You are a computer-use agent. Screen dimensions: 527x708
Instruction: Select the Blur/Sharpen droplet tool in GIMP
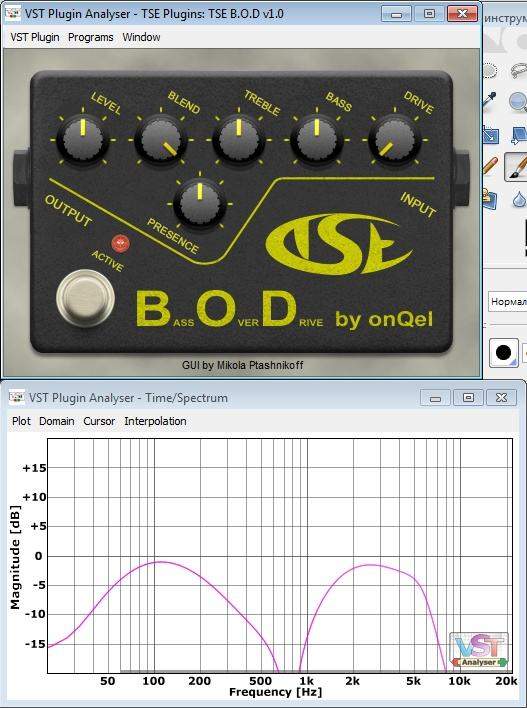pyautogui.click(x=520, y=198)
